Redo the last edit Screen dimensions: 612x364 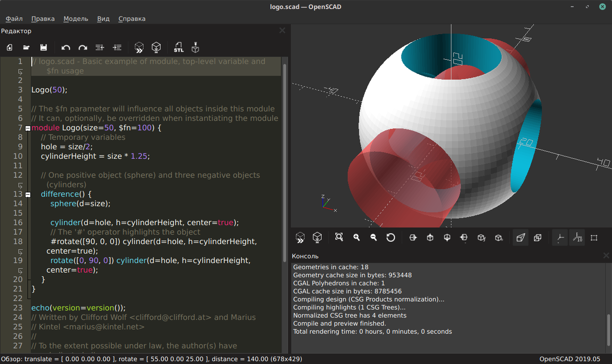(83, 47)
